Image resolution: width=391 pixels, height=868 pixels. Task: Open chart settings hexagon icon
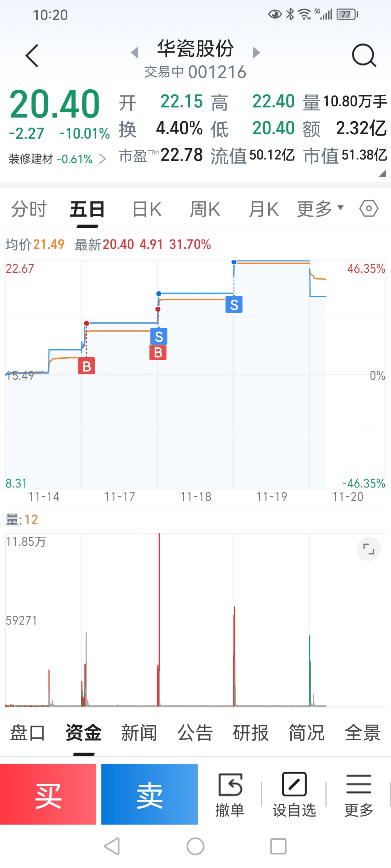369,209
